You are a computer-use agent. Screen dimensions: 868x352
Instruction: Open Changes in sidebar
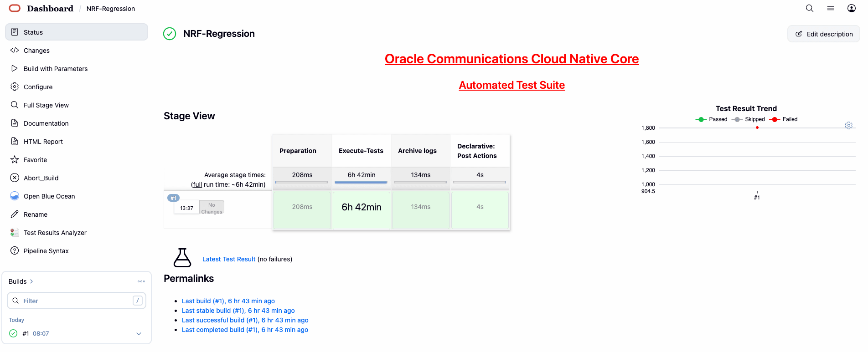[x=77, y=50]
